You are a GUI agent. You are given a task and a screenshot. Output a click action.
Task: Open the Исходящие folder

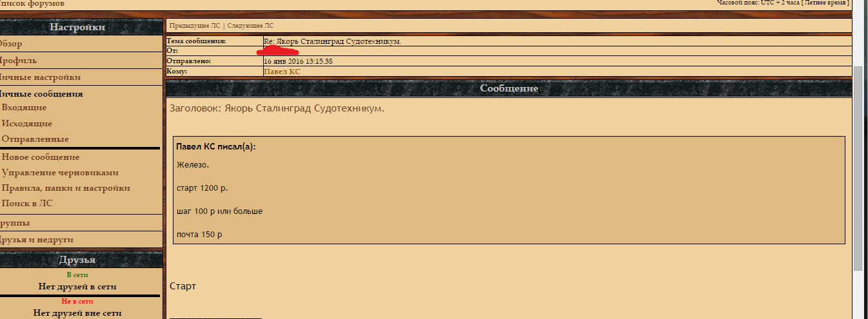tap(27, 124)
